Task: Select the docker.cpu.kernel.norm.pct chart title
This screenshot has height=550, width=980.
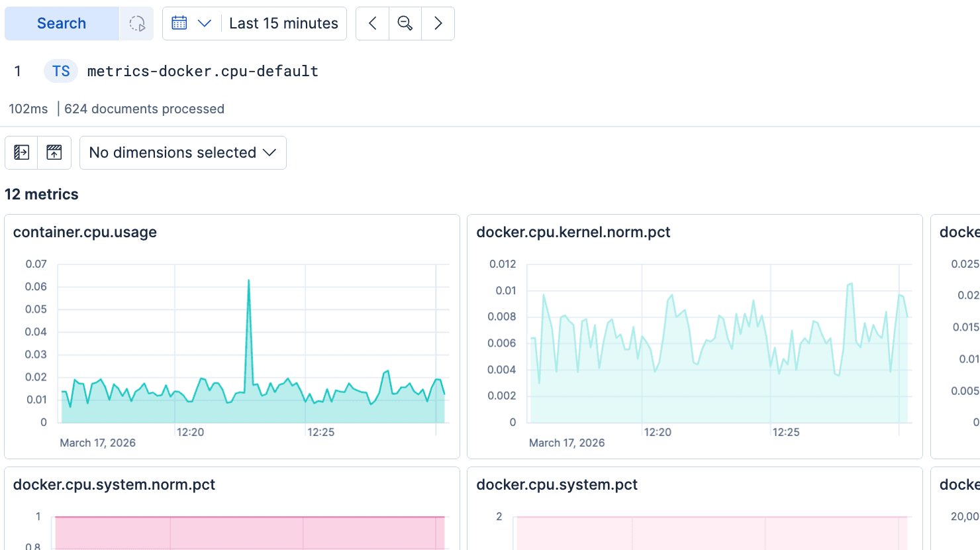Action: coord(573,232)
